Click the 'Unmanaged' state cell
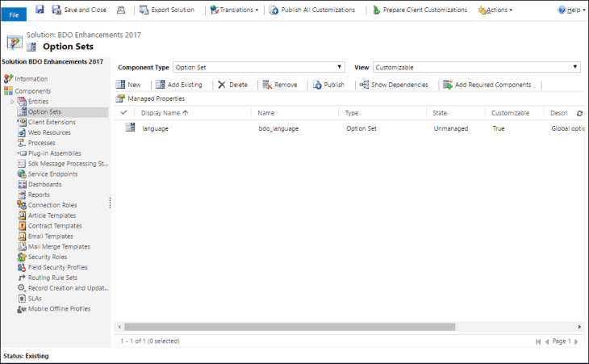Viewport: 589px width, 364px height. pyautogui.click(x=451, y=128)
